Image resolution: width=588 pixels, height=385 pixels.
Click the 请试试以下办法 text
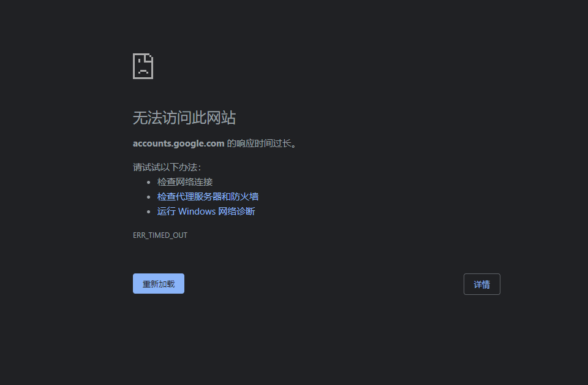pyautogui.click(x=167, y=167)
